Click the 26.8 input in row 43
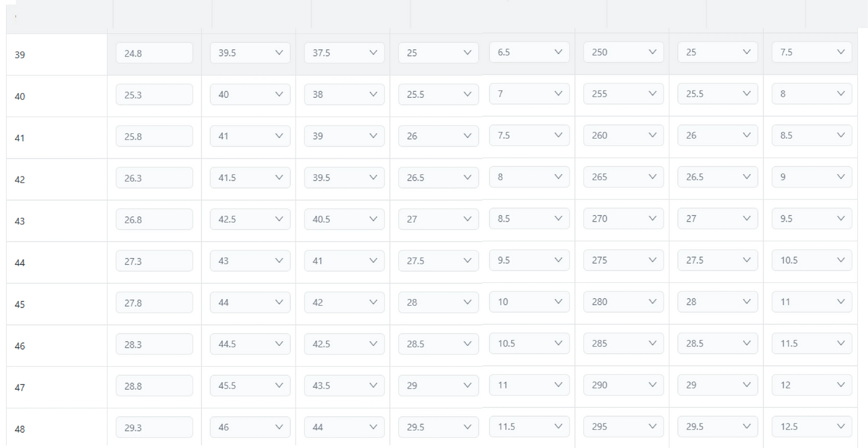 (154, 220)
